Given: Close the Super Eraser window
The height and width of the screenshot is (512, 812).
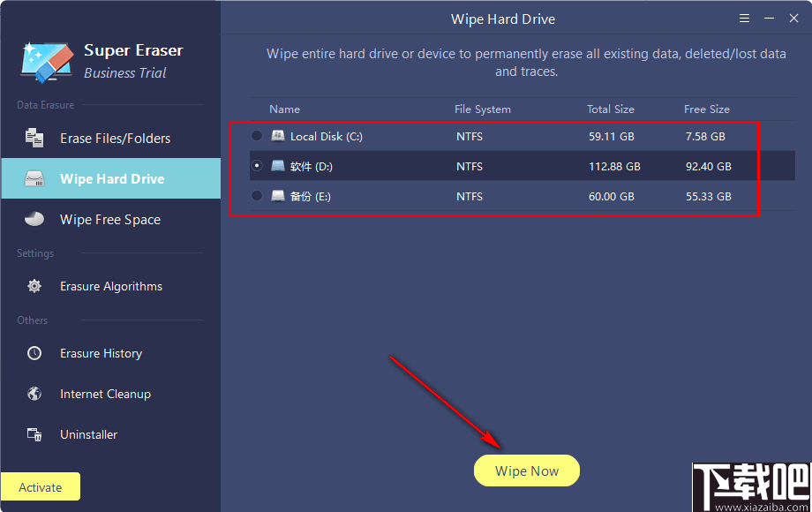Looking at the screenshot, I should (x=793, y=19).
